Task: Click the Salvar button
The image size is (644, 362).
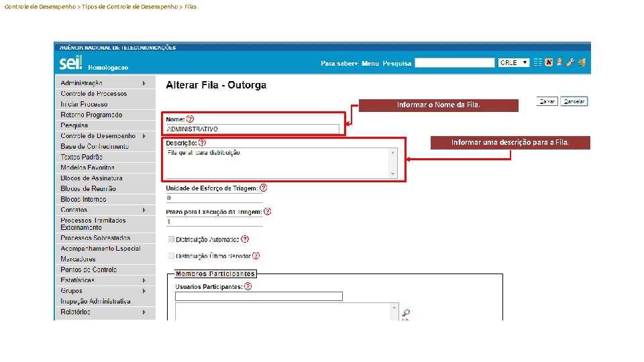Action: (547, 101)
